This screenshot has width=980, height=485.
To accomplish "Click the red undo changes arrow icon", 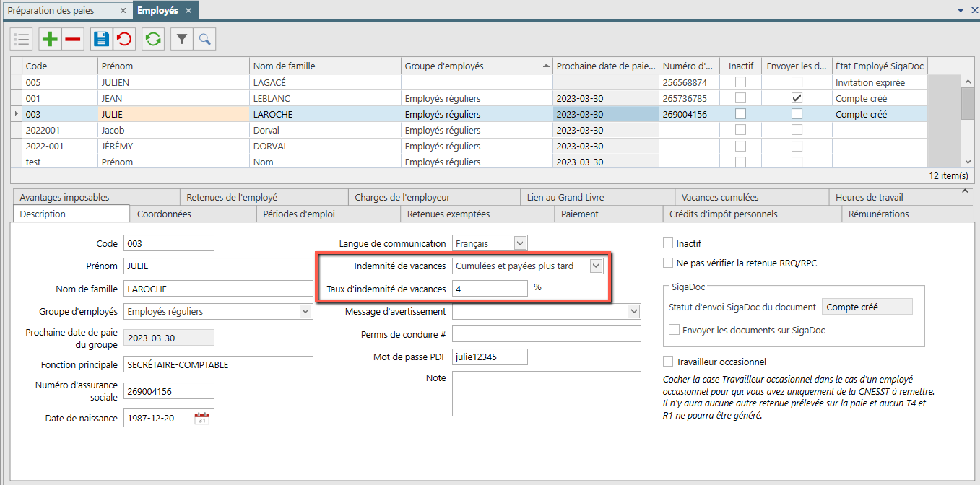I will (124, 39).
